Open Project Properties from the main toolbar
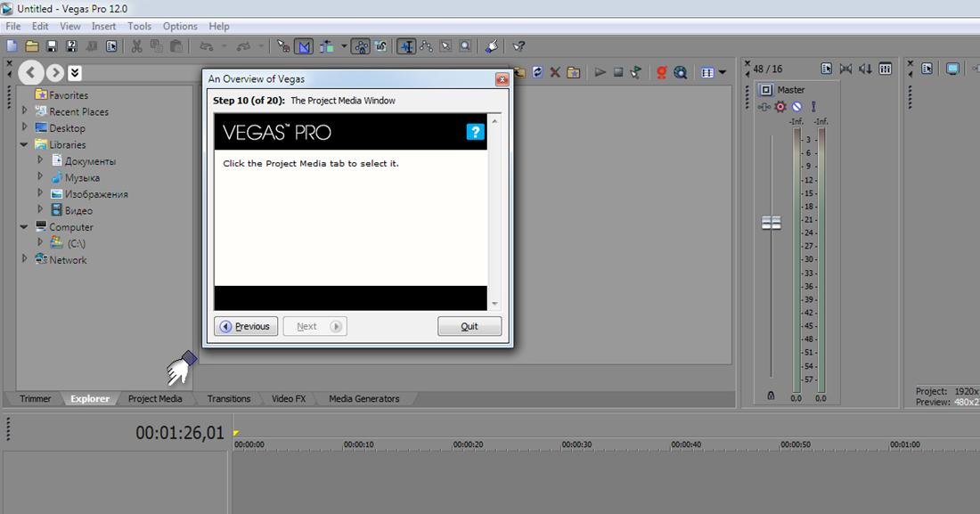 click(x=111, y=46)
